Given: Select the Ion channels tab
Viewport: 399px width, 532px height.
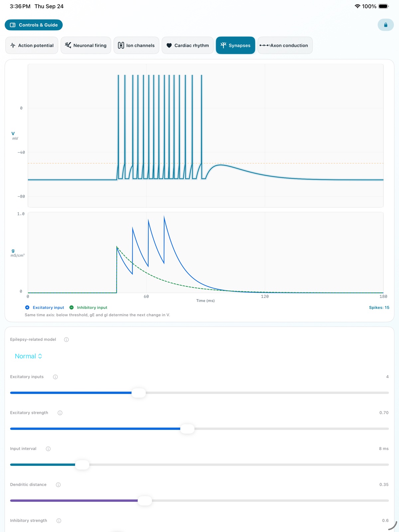Looking at the screenshot, I should [x=136, y=45].
